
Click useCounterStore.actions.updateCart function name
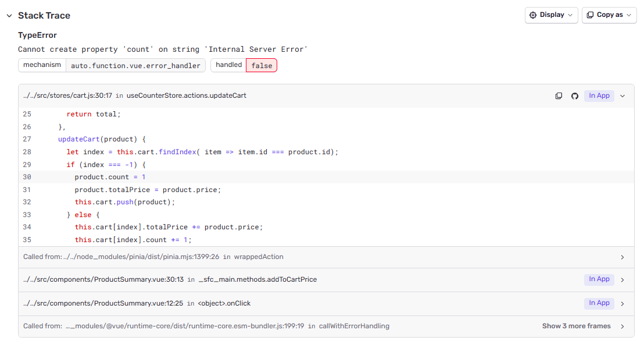(187, 95)
